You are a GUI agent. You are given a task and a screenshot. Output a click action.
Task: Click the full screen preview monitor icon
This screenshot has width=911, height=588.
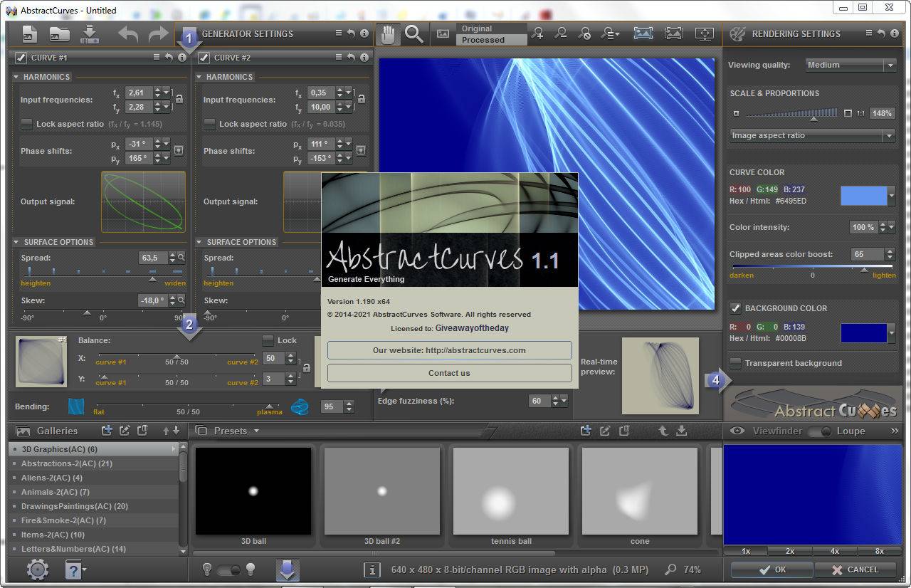pyautogui.click(x=705, y=33)
